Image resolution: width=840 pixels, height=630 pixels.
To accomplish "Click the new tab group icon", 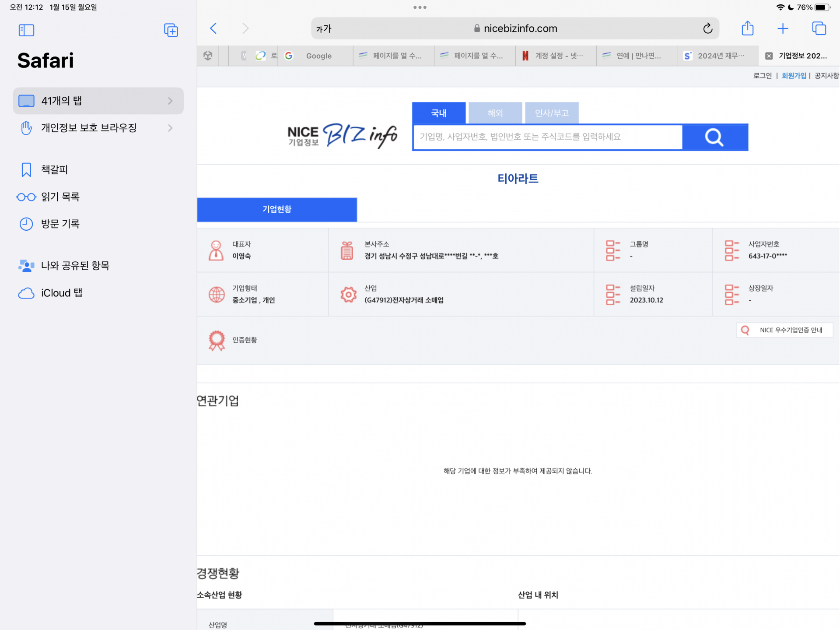I will [x=171, y=30].
